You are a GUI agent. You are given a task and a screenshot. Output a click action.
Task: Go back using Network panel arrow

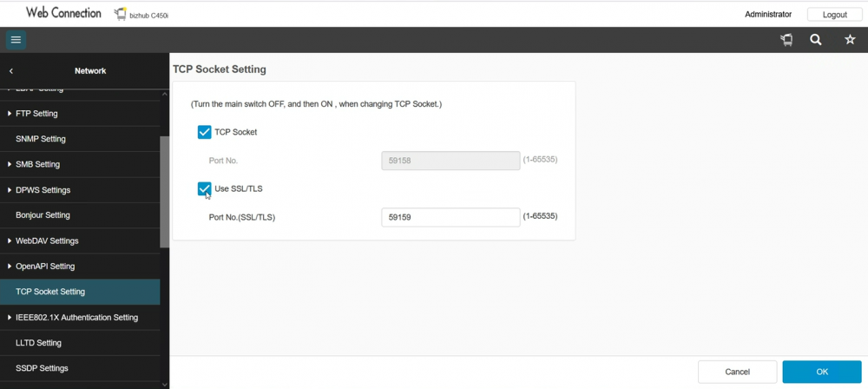(11, 71)
